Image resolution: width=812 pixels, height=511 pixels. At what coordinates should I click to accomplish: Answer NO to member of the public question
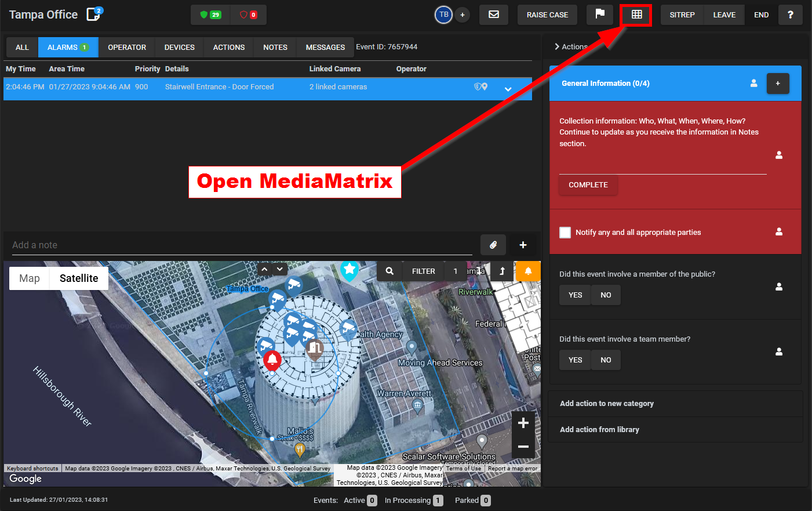pyautogui.click(x=606, y=295)
